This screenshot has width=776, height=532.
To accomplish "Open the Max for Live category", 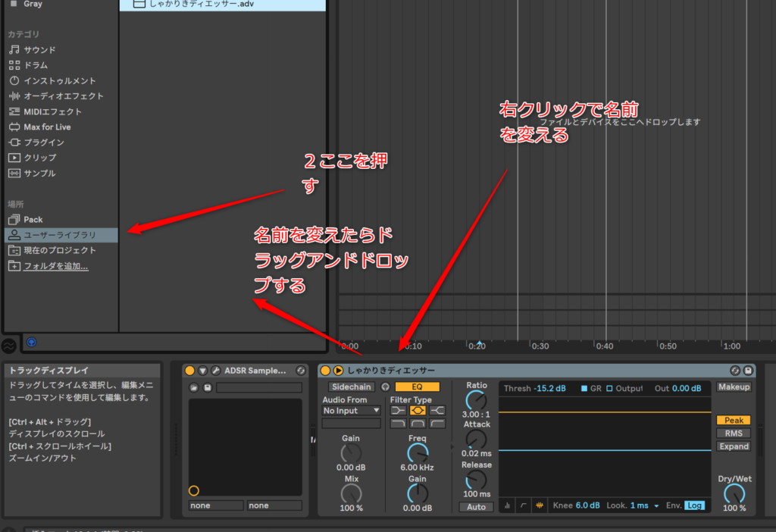I will click(x=47, y=127).
